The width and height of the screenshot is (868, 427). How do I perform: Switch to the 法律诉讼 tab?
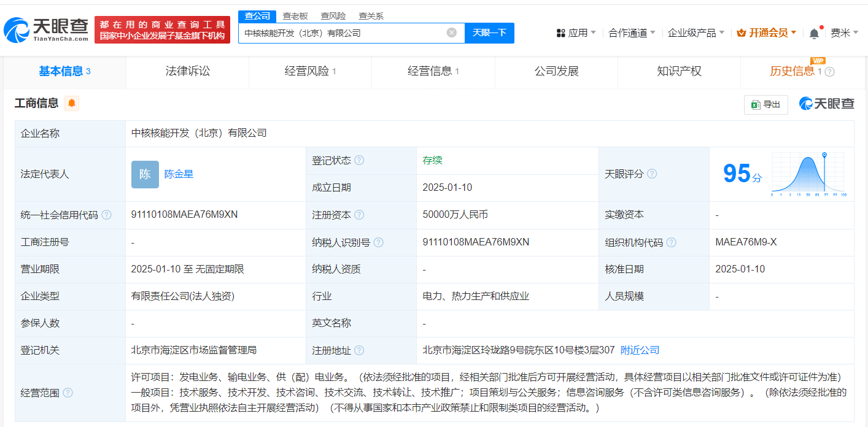[x=187, y=71]
